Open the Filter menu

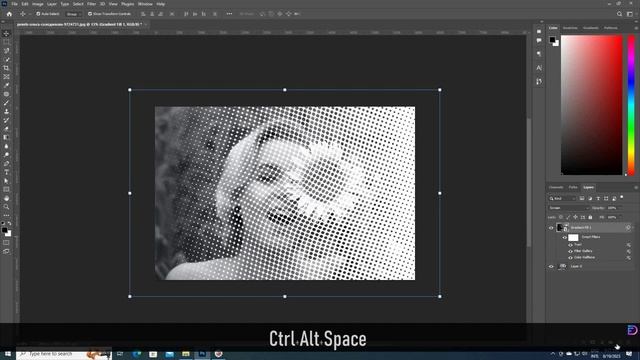tap(91, 4)
